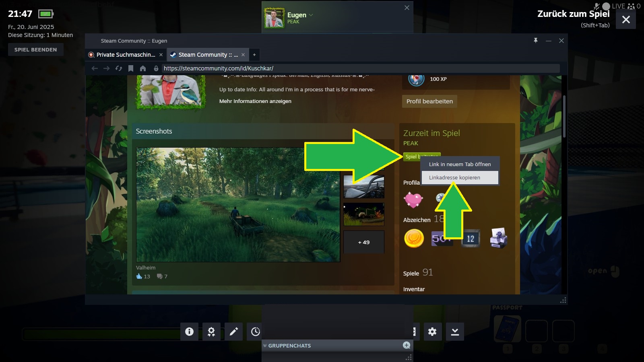The image size is (644, 362).
Task: Click the page vertical scrollbar
Action: [564, 117]
